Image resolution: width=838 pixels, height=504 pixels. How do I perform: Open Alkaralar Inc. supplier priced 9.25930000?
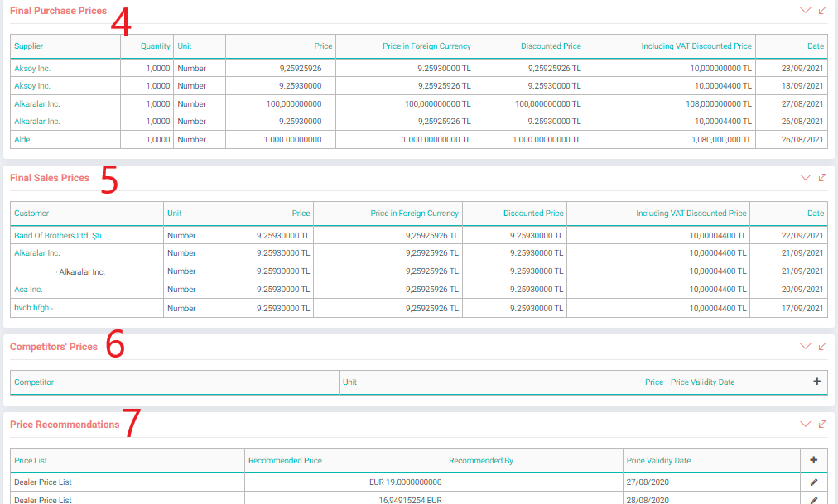(37, 122)
